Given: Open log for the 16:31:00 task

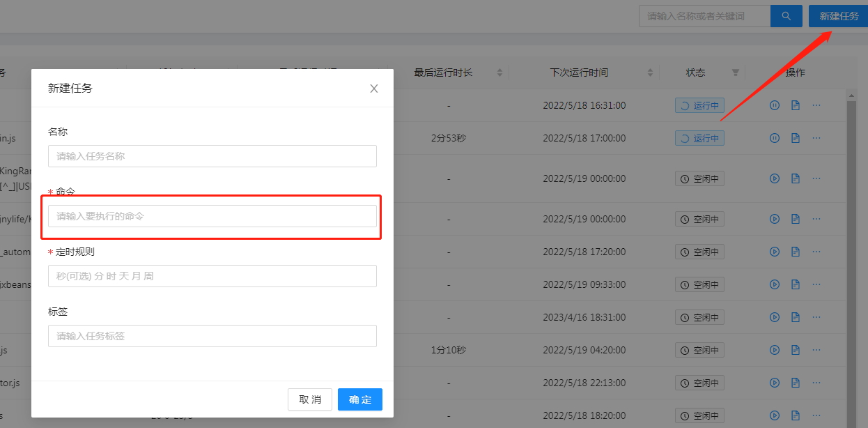Looking at the screenshot, I should [x=795, y=105].
